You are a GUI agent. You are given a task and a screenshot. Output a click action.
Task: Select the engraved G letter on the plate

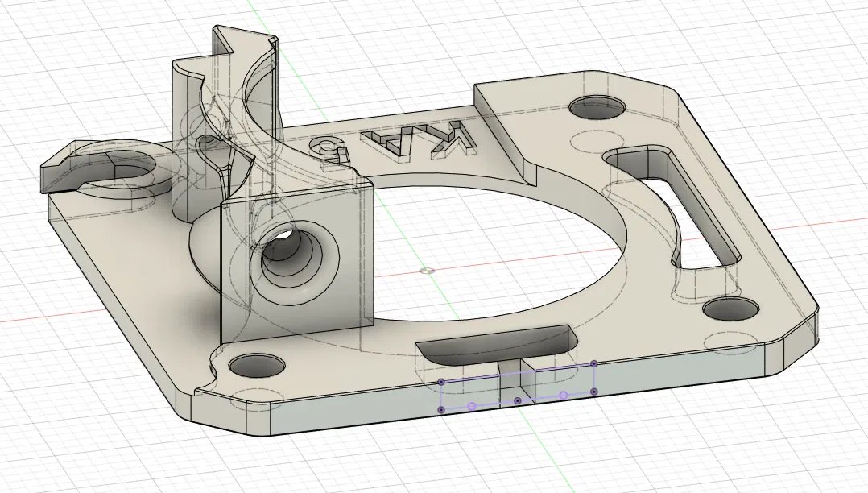pos(329,151)
